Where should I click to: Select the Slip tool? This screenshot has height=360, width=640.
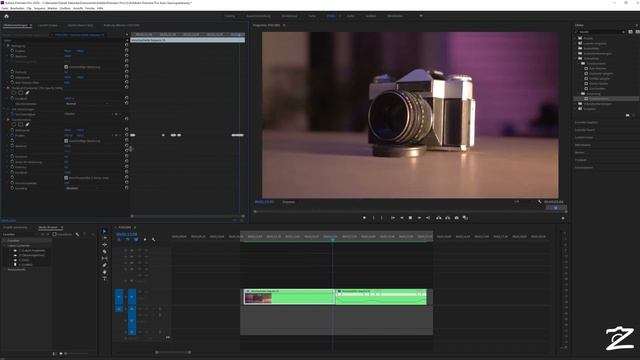click(104, 258)
